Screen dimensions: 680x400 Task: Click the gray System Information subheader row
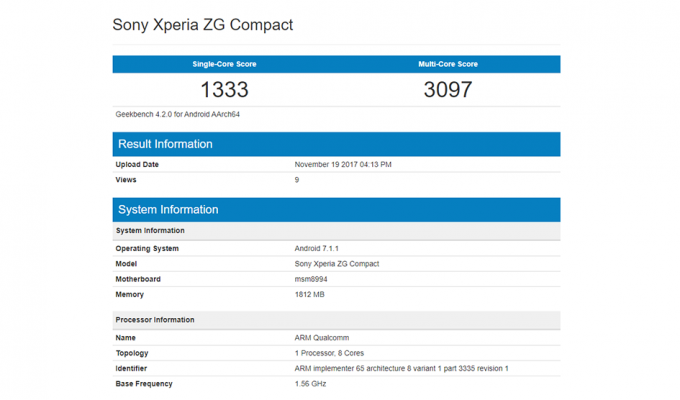tap(337, 231)
